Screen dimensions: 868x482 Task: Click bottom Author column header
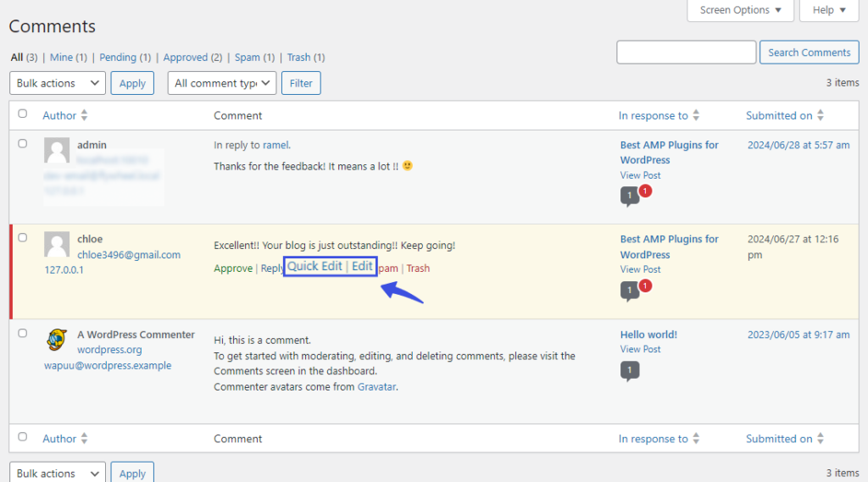click(59, 439)
